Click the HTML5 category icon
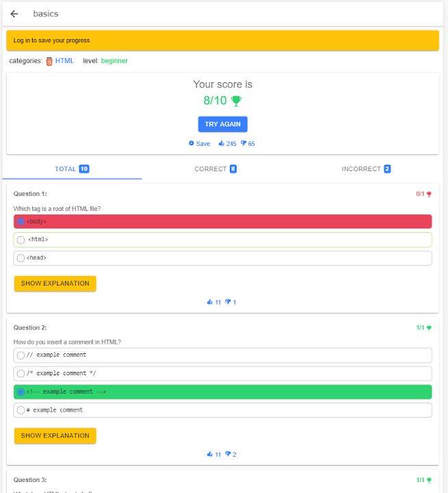 click(x=49, y=61)
